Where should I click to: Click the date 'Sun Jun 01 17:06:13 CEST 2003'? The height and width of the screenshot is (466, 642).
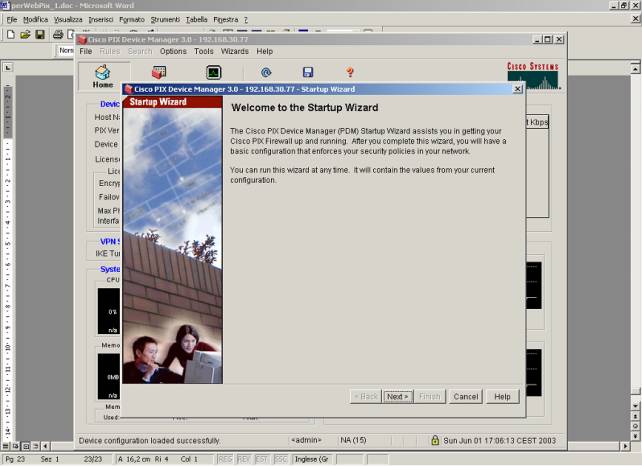(500, 441)
